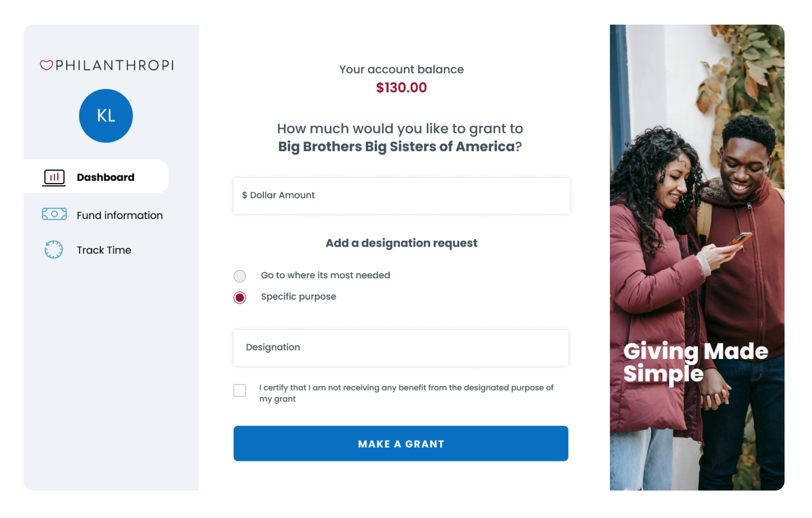
Task: Click the Dollar Amount input field
Action: (x=401, y=196)
